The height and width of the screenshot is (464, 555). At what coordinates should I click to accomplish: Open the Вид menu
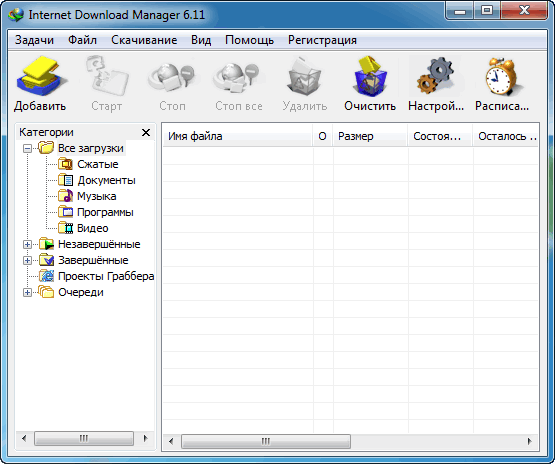click(201, 40)
